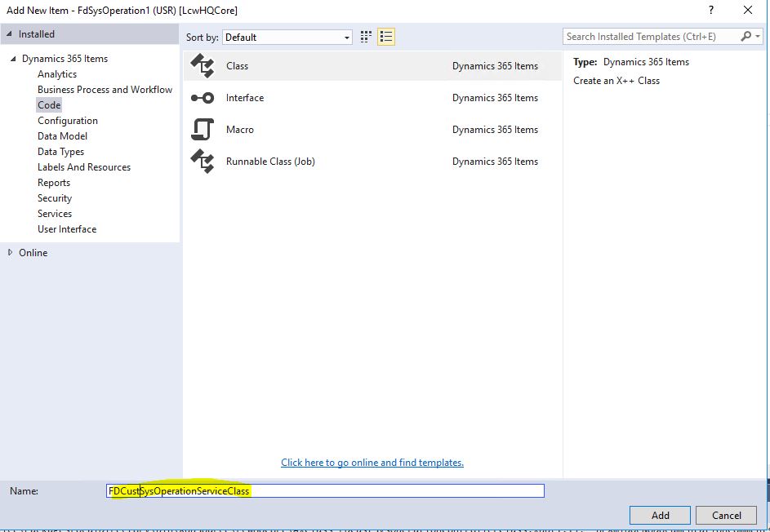Select the Security category
The image size is (770, 532).
pyautogui.click(x=55, y=198)
